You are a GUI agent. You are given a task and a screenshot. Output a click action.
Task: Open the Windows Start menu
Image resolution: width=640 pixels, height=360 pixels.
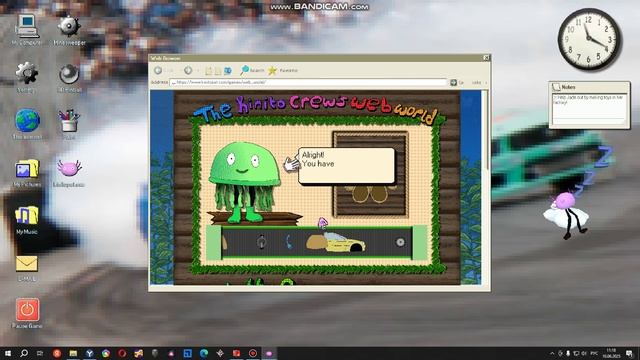tap(8, 353)
